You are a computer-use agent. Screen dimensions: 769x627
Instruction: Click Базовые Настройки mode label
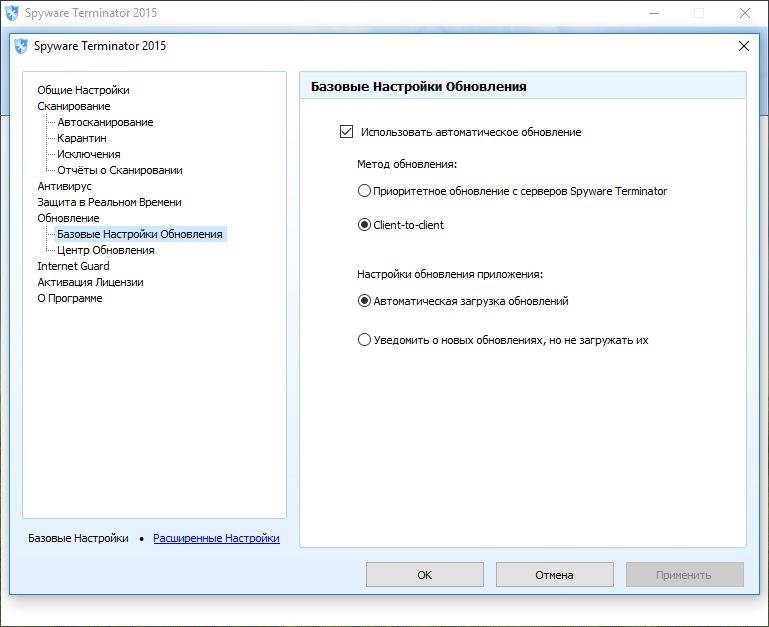pyautogui.click(x=78, y=538)
